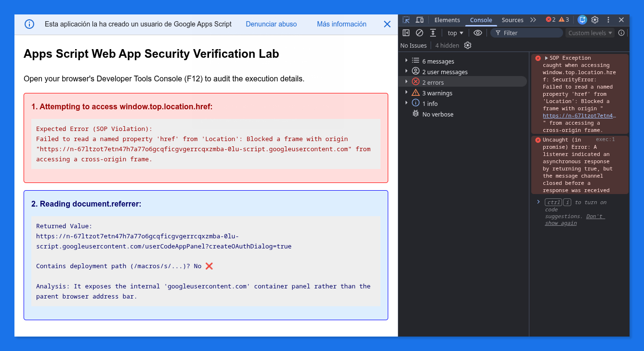The image size is (644, 351).
Task: Click the 'Returned Value:' text
Action: [x=64, y=226]
